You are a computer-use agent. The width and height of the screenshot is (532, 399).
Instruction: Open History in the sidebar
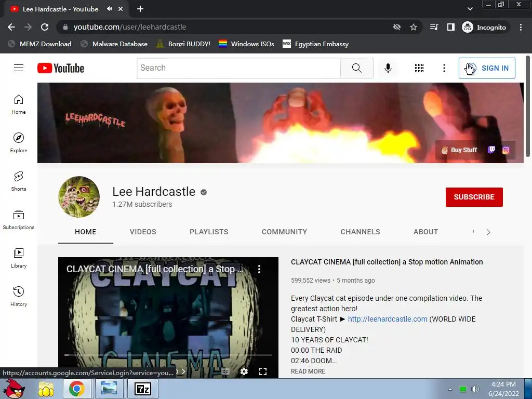(19, 297)
